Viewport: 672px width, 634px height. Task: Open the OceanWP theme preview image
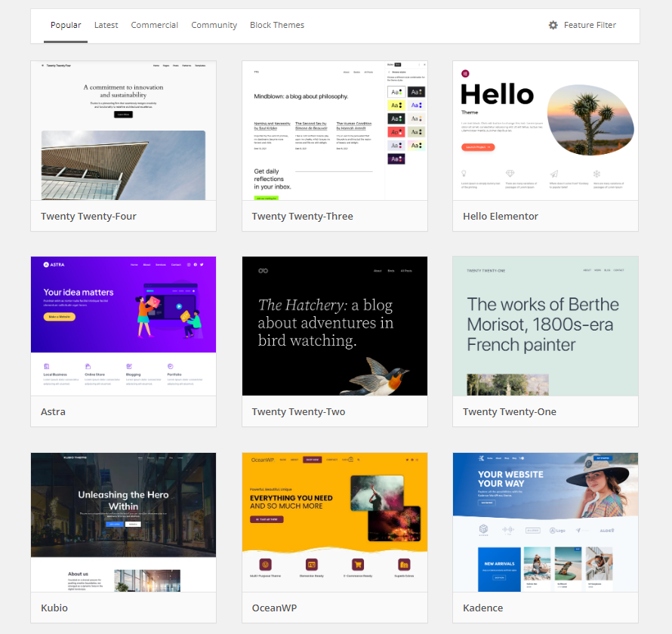tap(334, 522)
